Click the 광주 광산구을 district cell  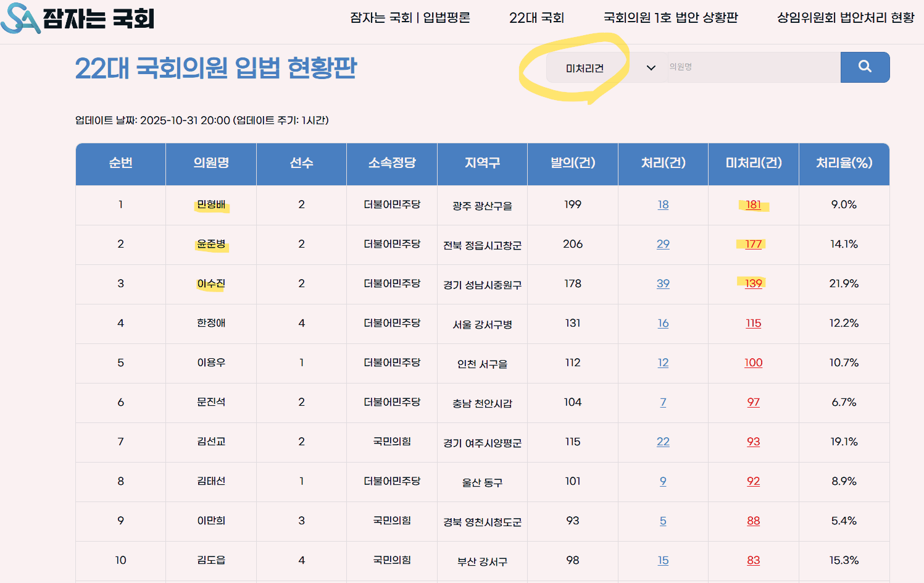pos(482,206)
